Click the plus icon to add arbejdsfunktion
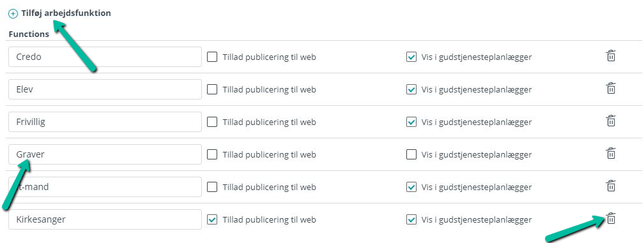This screenshot has height=243, width=644. [x=13, y=13]
